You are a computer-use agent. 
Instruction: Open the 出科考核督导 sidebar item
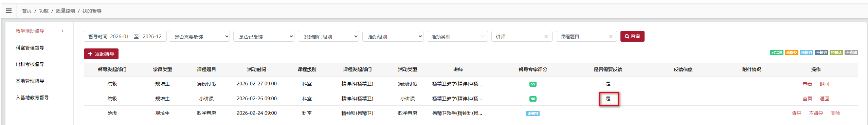point(30,64)
